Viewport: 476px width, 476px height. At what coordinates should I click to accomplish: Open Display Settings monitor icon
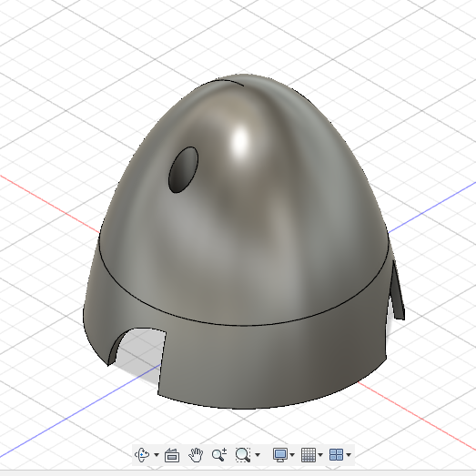[x=280, y=455]
